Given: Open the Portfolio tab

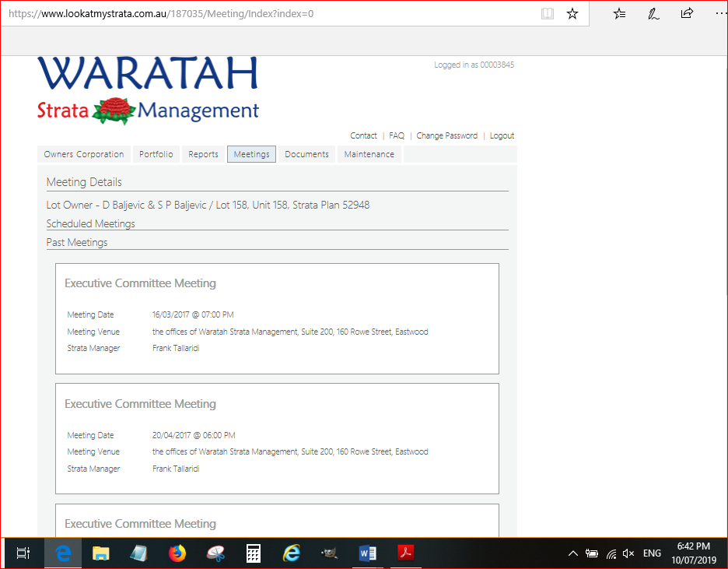Looking at the screenshot, I should coord(156,154).
